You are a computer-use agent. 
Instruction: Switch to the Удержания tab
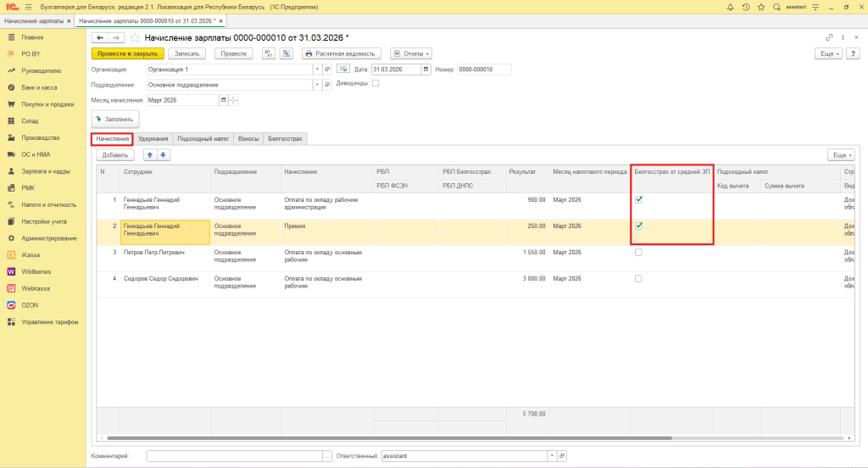tap(153, 138)
